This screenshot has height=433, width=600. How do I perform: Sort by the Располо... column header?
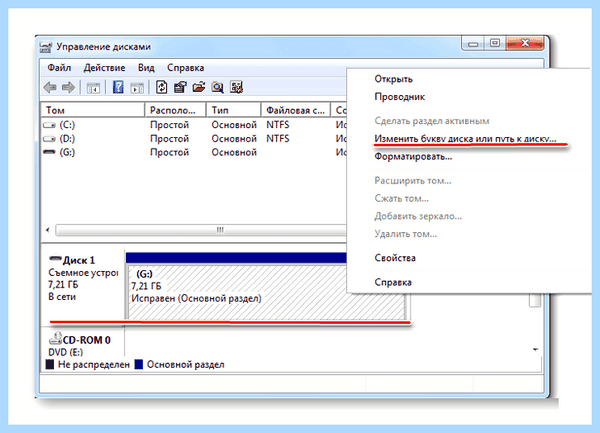[175, 110]
